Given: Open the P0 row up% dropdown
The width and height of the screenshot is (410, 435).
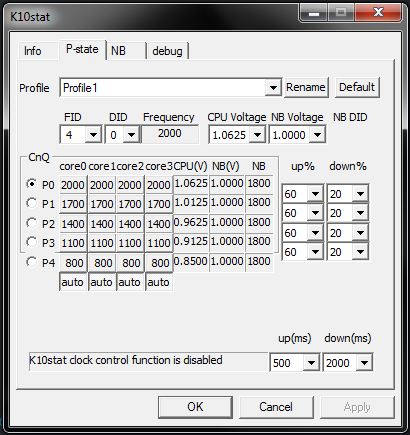Looking at the screenshot, I should pos(315,194).
